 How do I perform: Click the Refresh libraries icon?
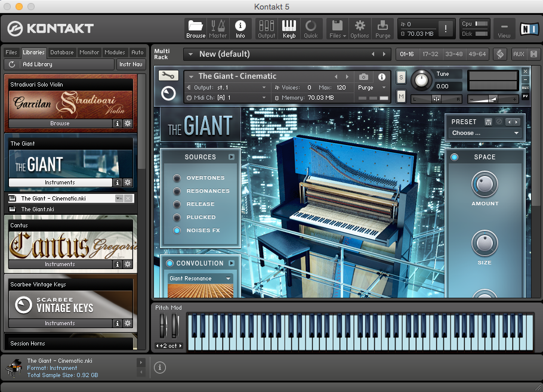(x=12, y=64)
